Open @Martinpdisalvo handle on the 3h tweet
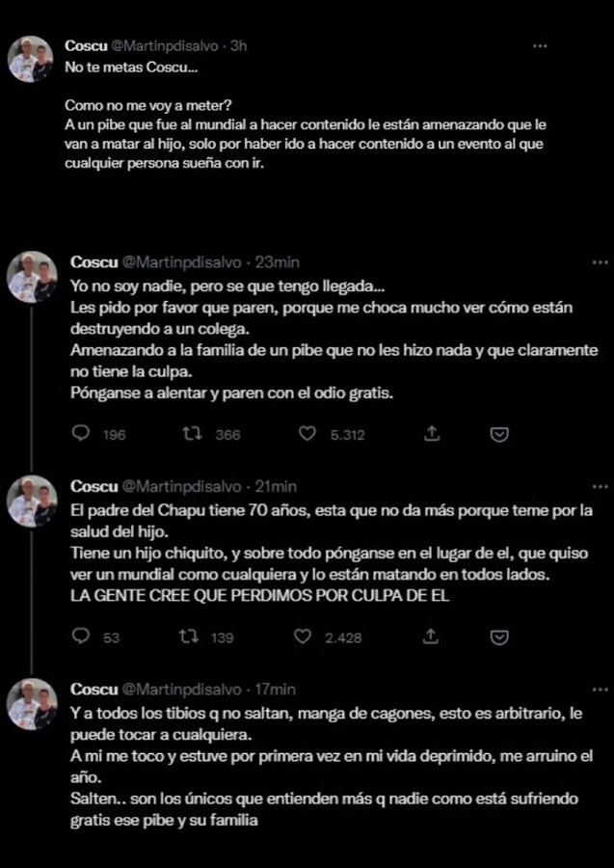 (x=165, y=46)
